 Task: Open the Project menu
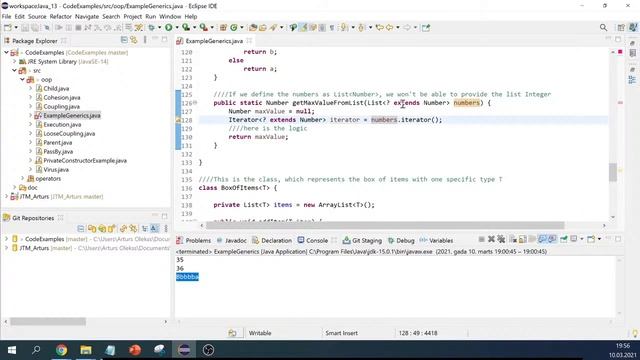coord(132,16)
